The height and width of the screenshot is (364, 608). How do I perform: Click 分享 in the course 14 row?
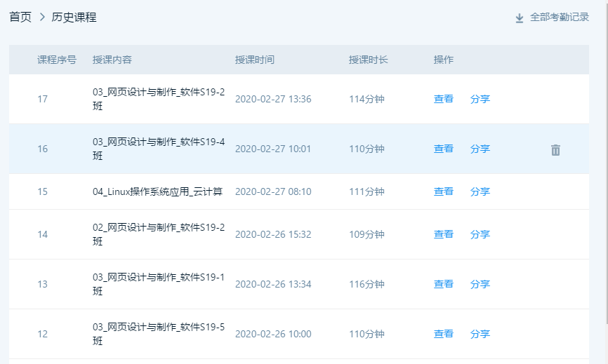[480, 234]
